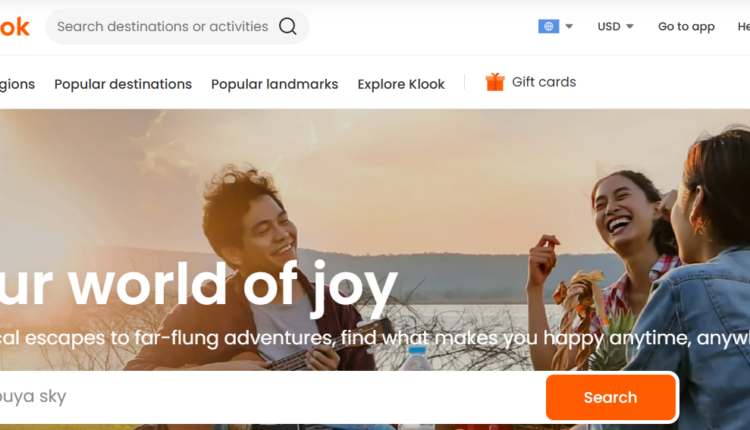Open the USD currency dropdown

pyautogui.click(x=615, y=27)
